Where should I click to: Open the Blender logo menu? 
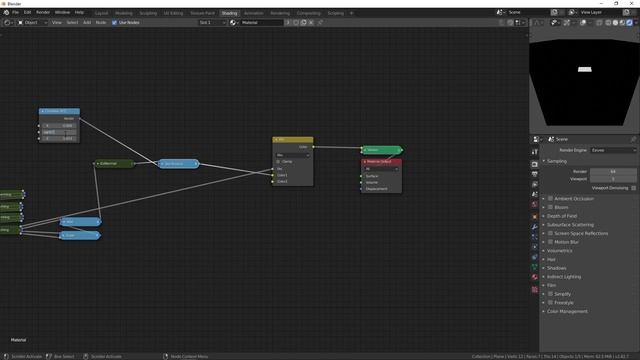click(x=6, y=12)
